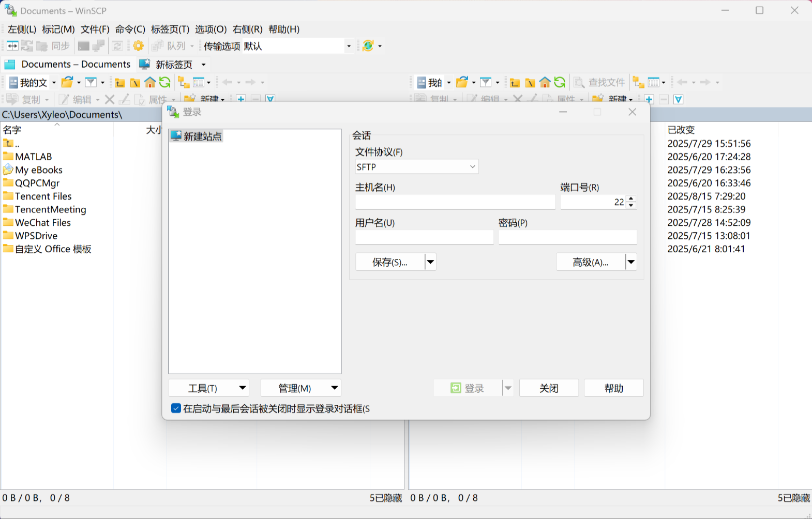Expand the arrow next to 保存(S) button

point(430,262)
